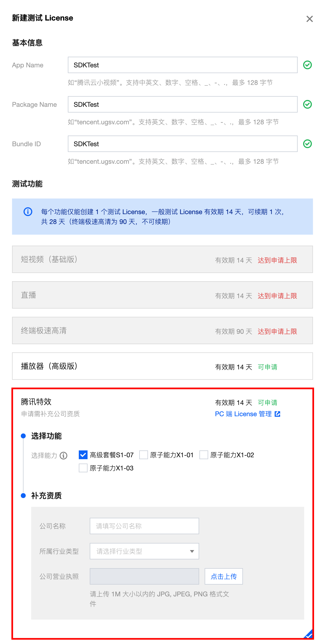Click the App Name green validation checkmark
Viewport: 325px width, 644px height.
pyautogui.click(x=307, y=65)
